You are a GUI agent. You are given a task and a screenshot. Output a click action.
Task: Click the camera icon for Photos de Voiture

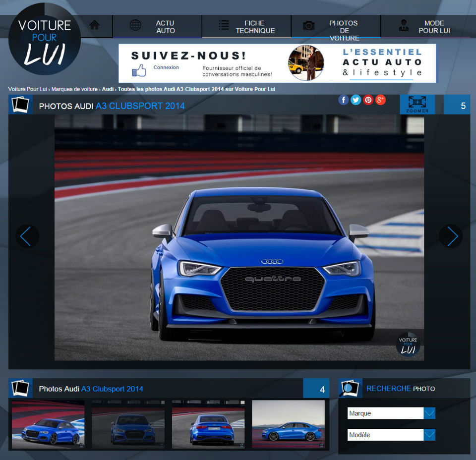(309, 25)
